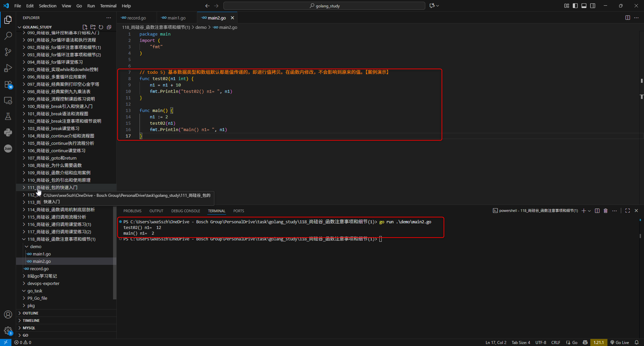Switch to the PROBLEMS panel tab
This screenshot has width=644, height=346.
coord(132,211)
